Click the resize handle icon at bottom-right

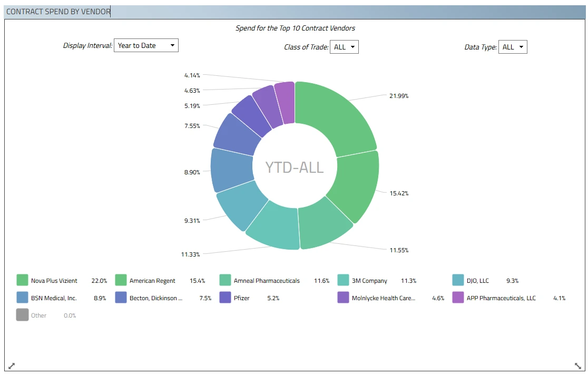pyautogui.click(x=578, y=366)
